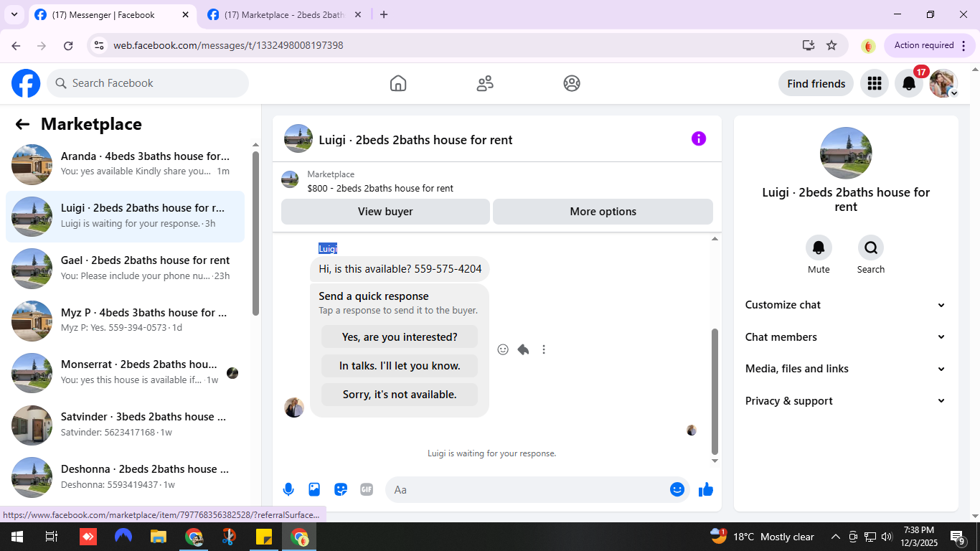Viewport: 980px width, 551px height.
Task: Open Monserrat 2beds 2baths conversation
Action: 125,373
